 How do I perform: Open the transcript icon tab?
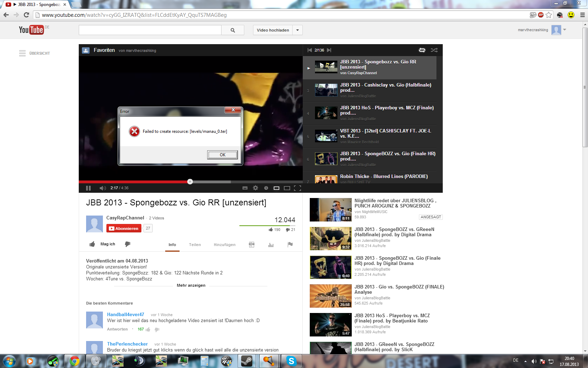(252, 245)
